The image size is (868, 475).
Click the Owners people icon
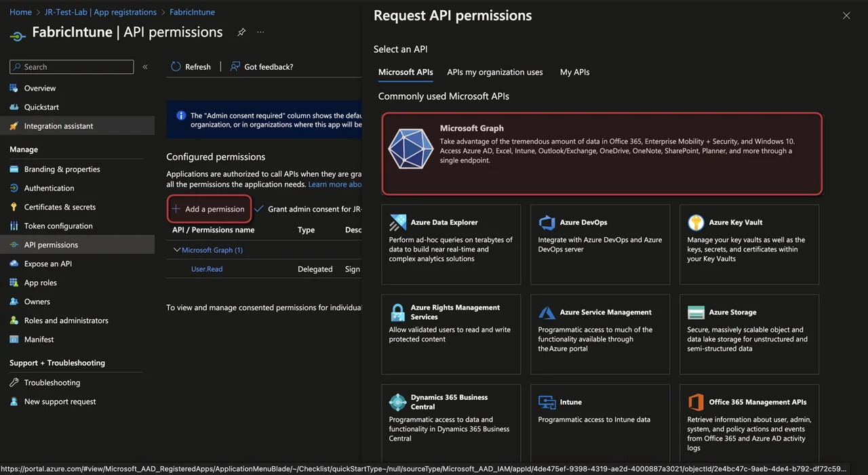tap(14, 302)
